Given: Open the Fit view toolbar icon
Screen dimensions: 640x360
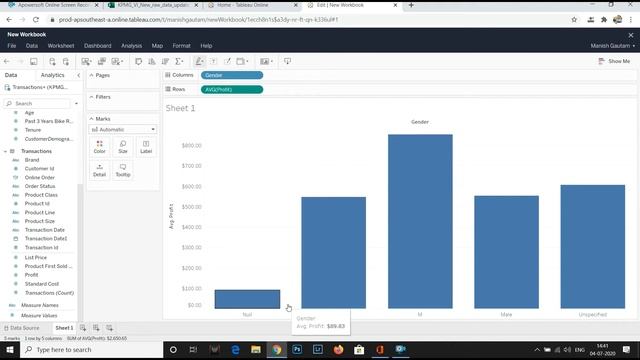Looking at the screenshot, I should coord(242,61).
